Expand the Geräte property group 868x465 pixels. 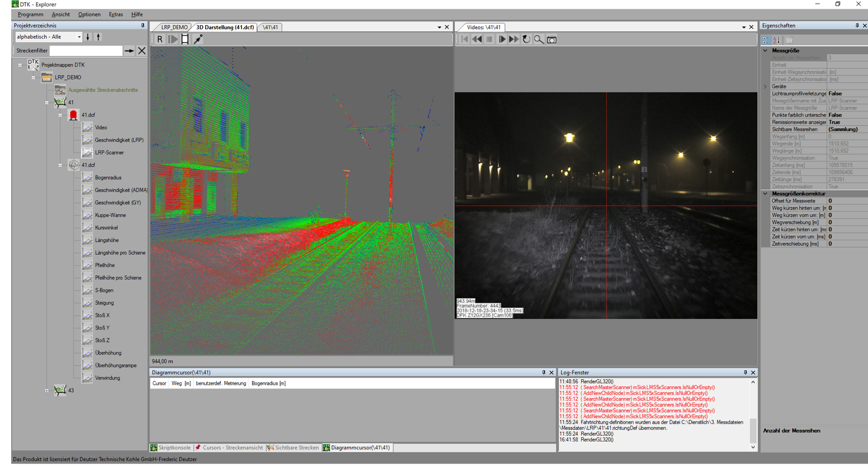(765, 87)
